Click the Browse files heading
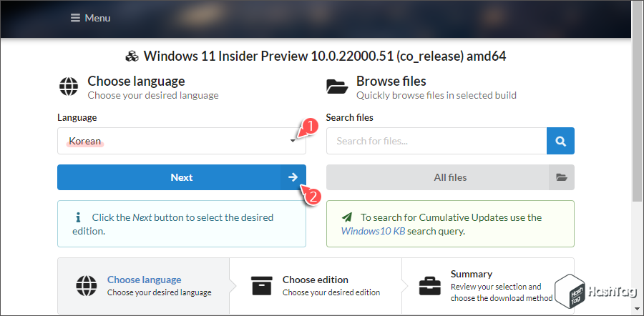The image size is (644, 316). [391, 82]
